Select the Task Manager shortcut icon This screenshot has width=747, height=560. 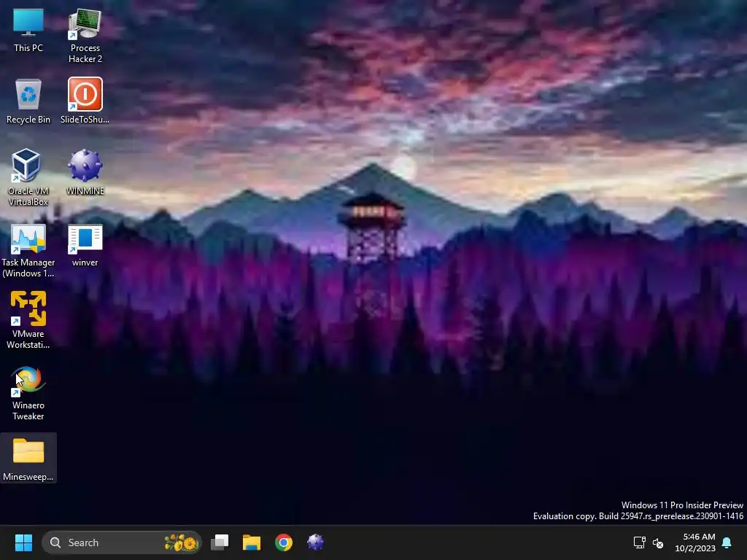click(28, 251)
